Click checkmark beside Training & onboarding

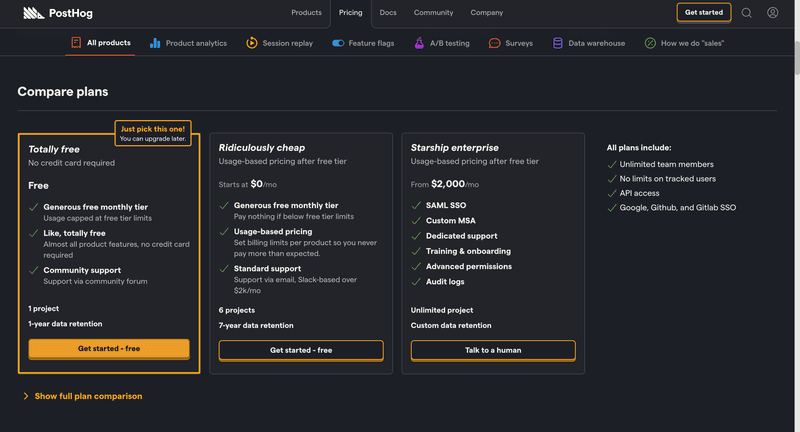416,251
